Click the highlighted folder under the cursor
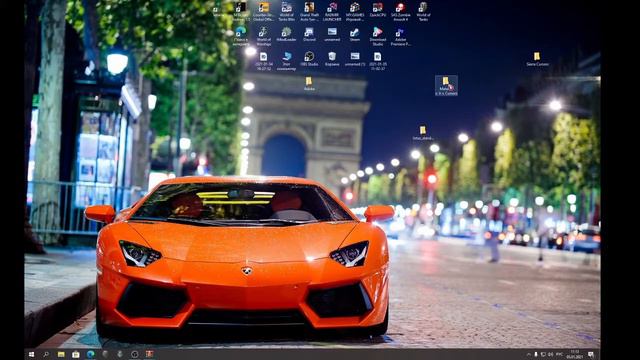Screen dimensions: 640x360 click(446, 85)
